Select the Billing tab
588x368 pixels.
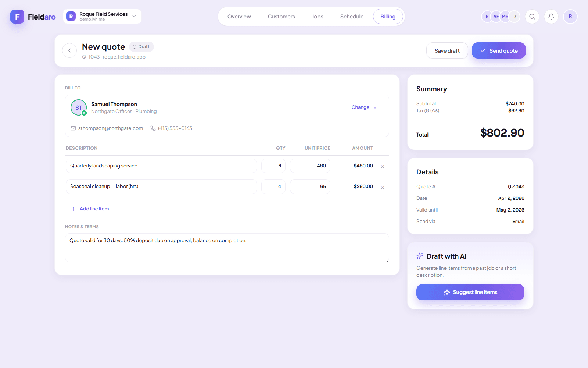pyautogui.click(x=388, y=17)
